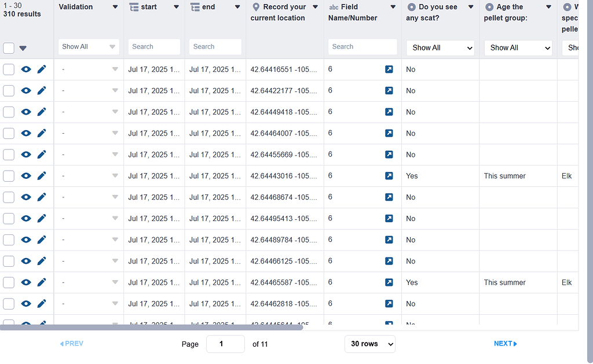Viewport: 593px width, 364px height.
Task: Click the page number input field
Action: click(x=225, y=343)
